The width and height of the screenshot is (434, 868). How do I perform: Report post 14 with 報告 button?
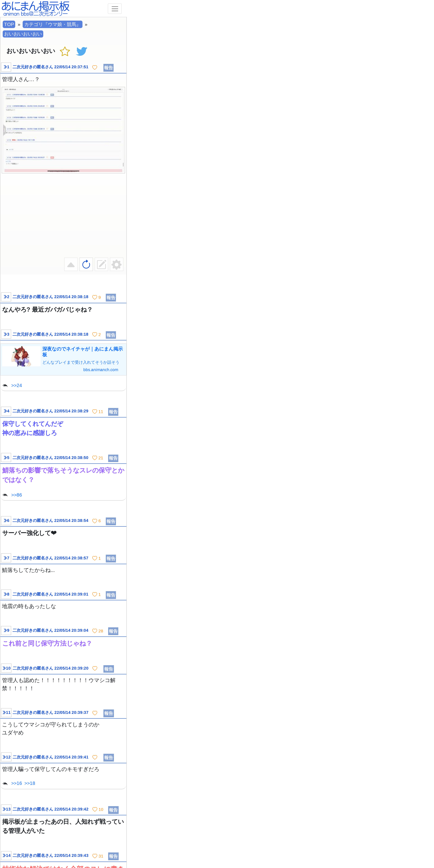[x=113, y=856]
